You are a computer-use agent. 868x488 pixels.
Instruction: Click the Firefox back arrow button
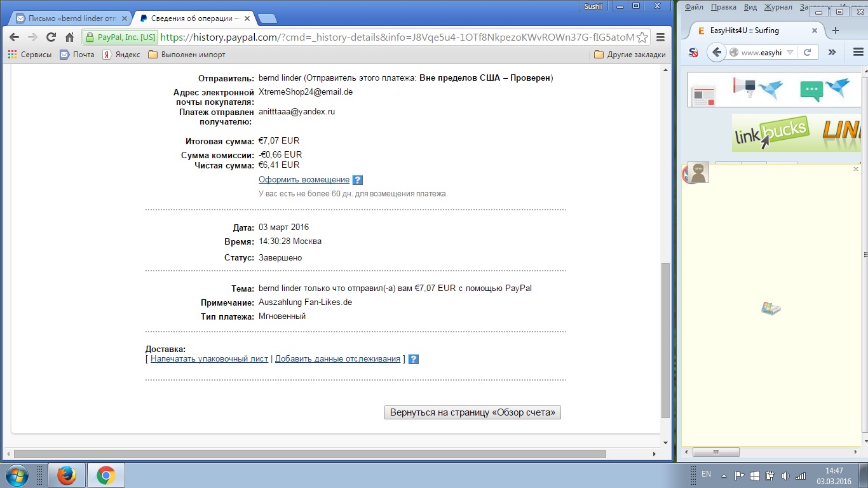pos(717,52)
